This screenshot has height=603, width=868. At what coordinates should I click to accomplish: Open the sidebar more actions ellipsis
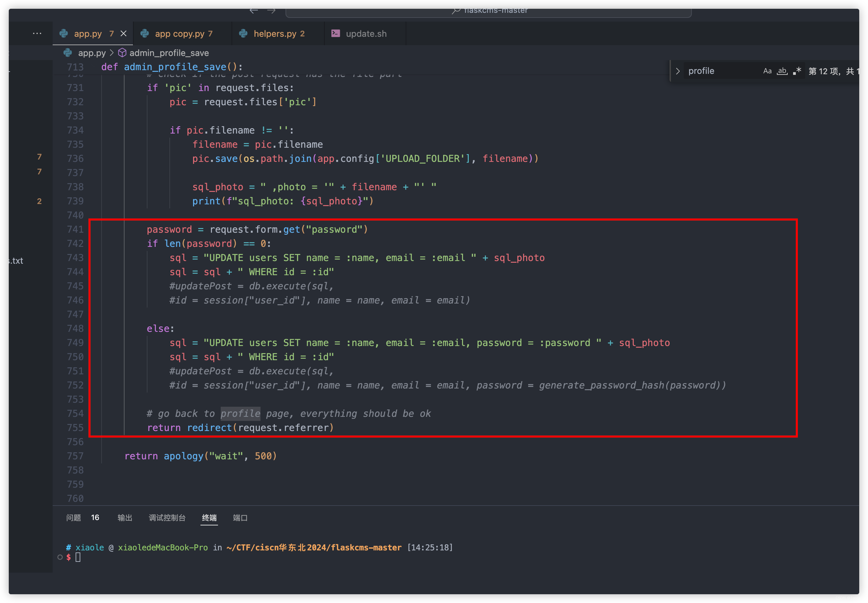pyautogui.click(x=37, y=34)
